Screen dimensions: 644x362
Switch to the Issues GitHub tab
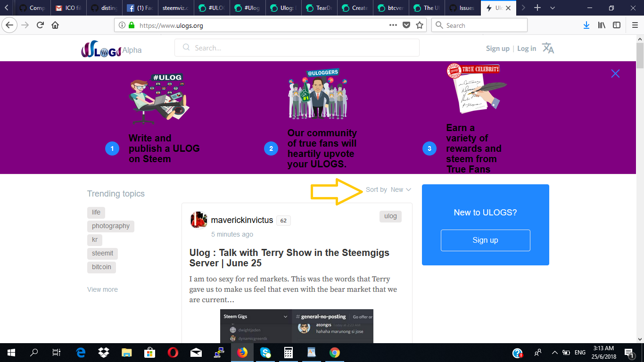coord(462,8)
